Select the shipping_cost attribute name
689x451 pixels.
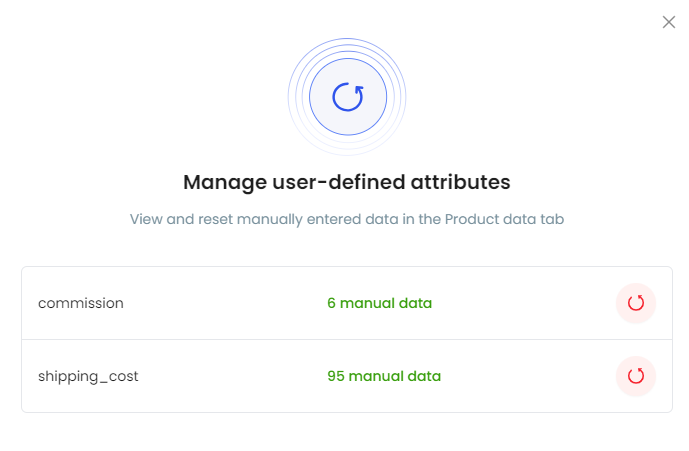pyautogui.click(x=88, y=376)
